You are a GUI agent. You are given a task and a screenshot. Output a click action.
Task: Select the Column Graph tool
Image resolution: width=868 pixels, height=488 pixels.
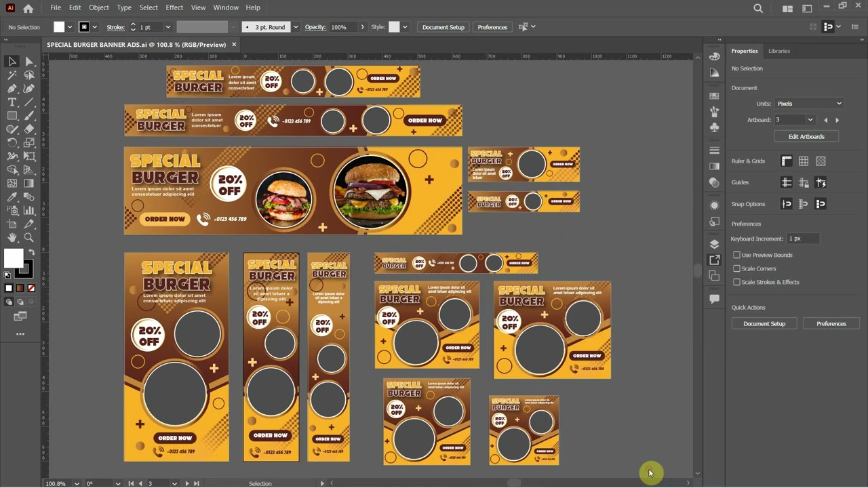[x=29, y=210]
